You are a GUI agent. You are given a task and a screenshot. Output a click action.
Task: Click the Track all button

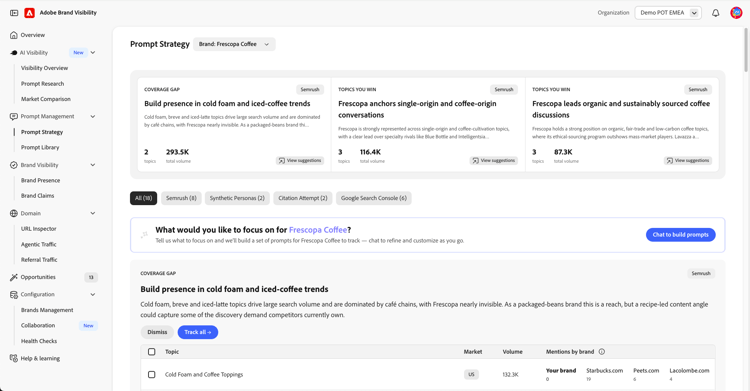tap(198, 332)
